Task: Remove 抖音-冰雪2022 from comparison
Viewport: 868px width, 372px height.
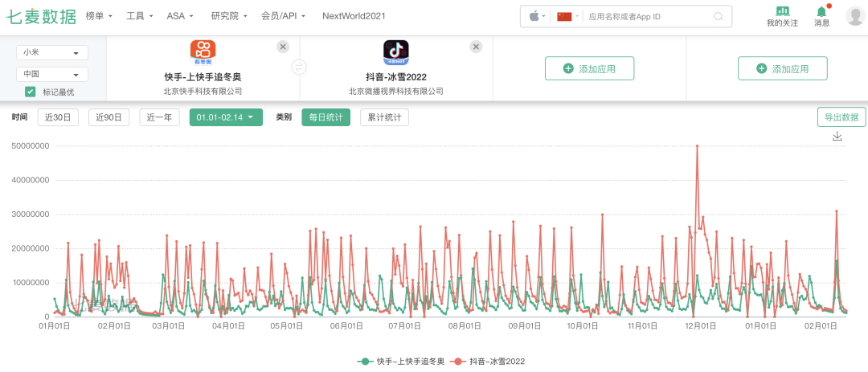Action: [x=476, y=47]
